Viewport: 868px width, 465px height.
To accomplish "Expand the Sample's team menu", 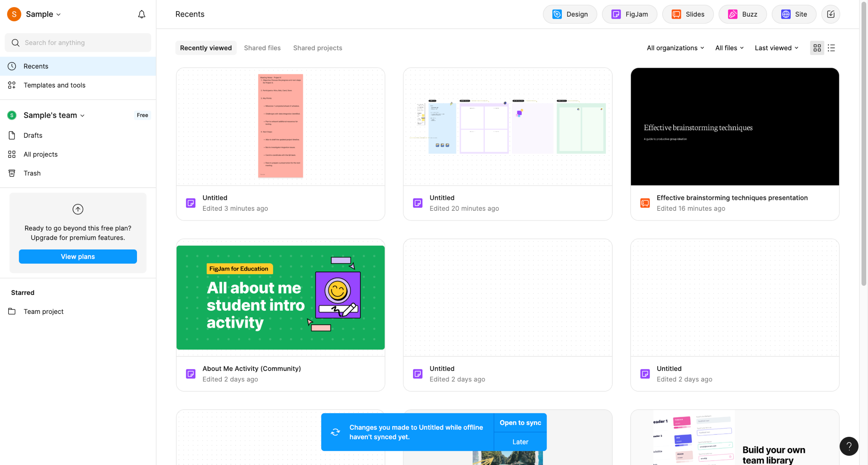I will pos(54,115).
